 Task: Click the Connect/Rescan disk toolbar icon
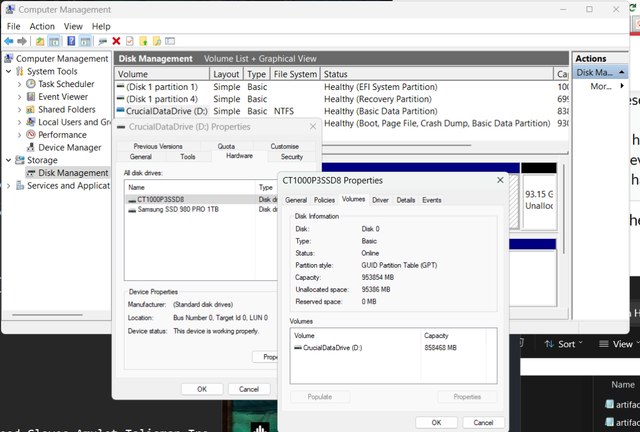[102, 41]
